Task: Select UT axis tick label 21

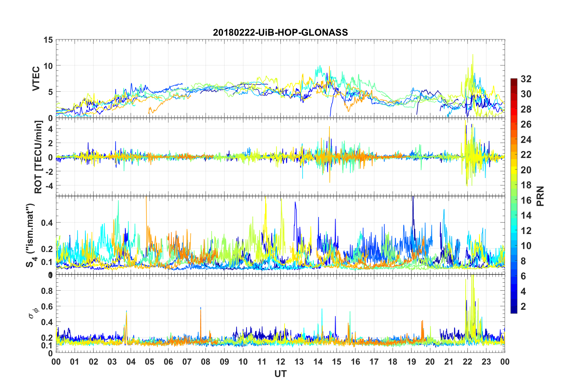Action: [x=449, y=362]
